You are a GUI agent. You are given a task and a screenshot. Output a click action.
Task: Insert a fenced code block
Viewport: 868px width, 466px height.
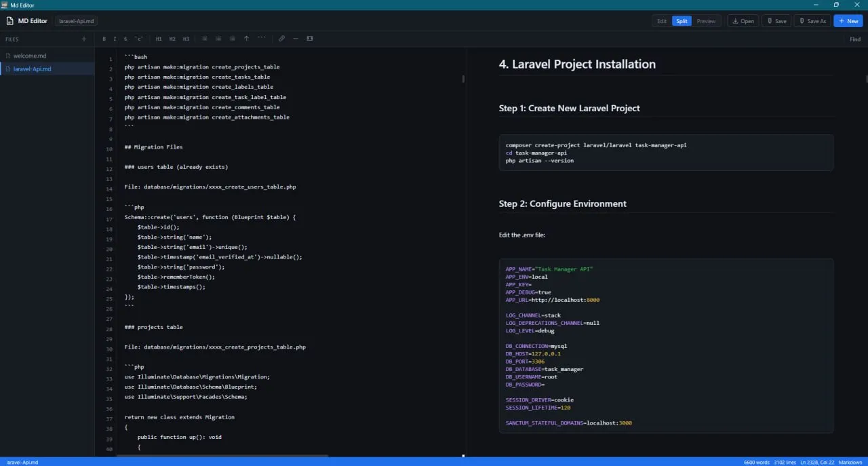click(x=261, y=39)
